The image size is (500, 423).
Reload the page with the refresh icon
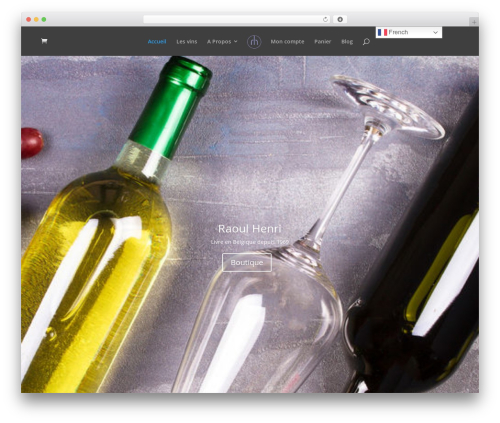point(325,19)
